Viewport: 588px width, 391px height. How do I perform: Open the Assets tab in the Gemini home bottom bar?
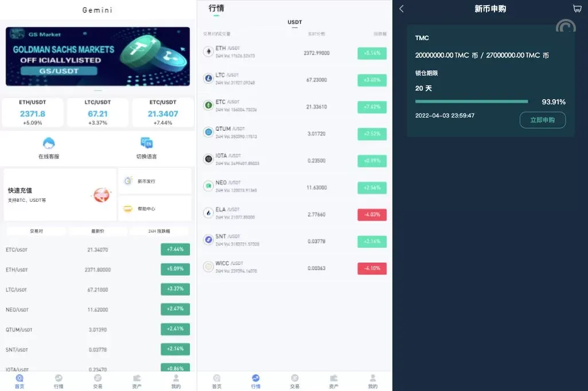click(x=137, y=381)
